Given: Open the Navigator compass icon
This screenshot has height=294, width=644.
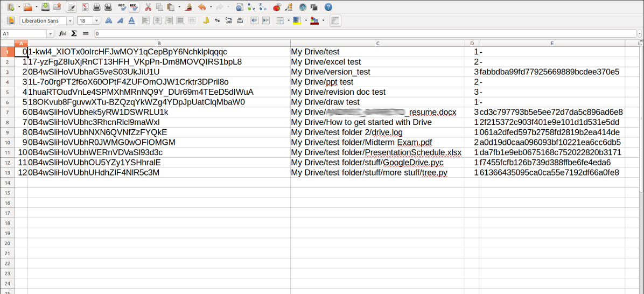Looking at the screenshot, I should (303, 7).
